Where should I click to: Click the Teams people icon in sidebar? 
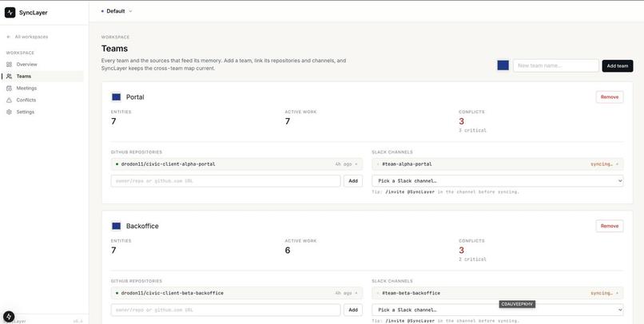pyautogui.click(x=9, y=77)
